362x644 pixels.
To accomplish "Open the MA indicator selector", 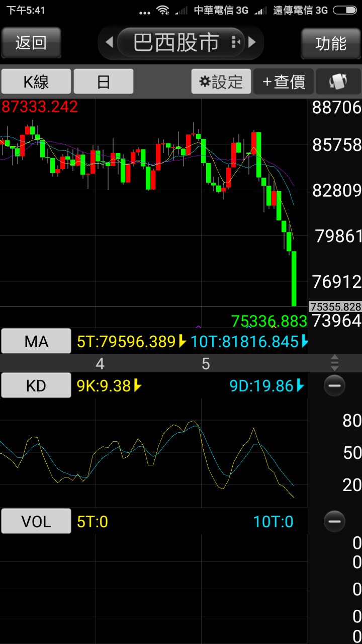I will [x=36, y=342].
